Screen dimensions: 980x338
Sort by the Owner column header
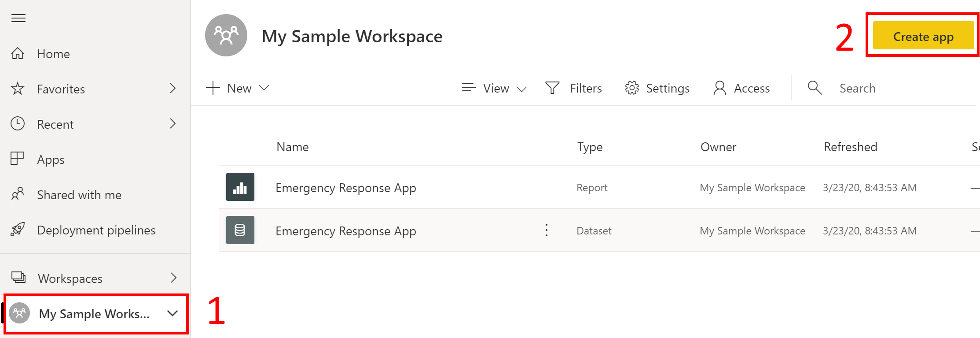pos(718,147)
